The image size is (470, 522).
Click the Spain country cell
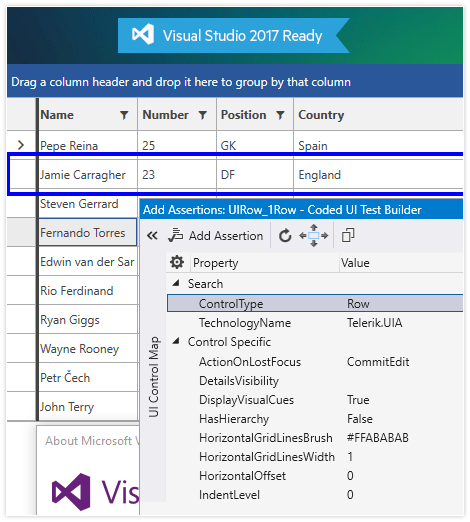[x=378, y=146]
